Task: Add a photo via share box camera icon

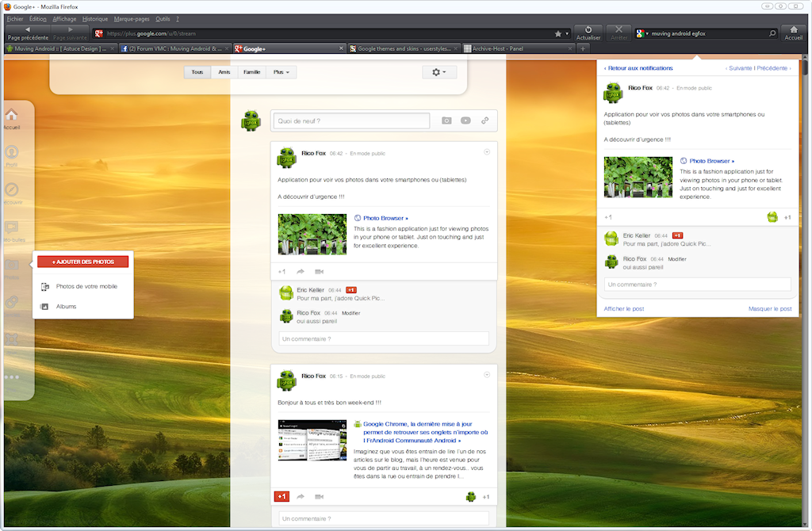Action: tap(446, 120)
